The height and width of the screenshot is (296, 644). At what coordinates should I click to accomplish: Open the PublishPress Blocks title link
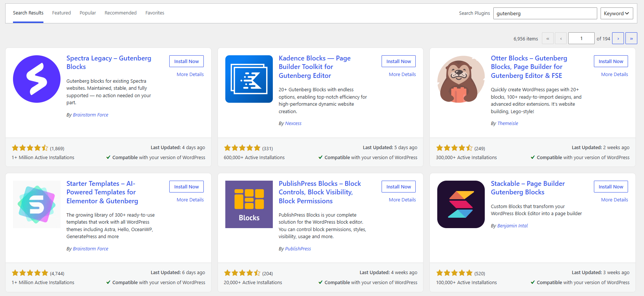point(320,192)
